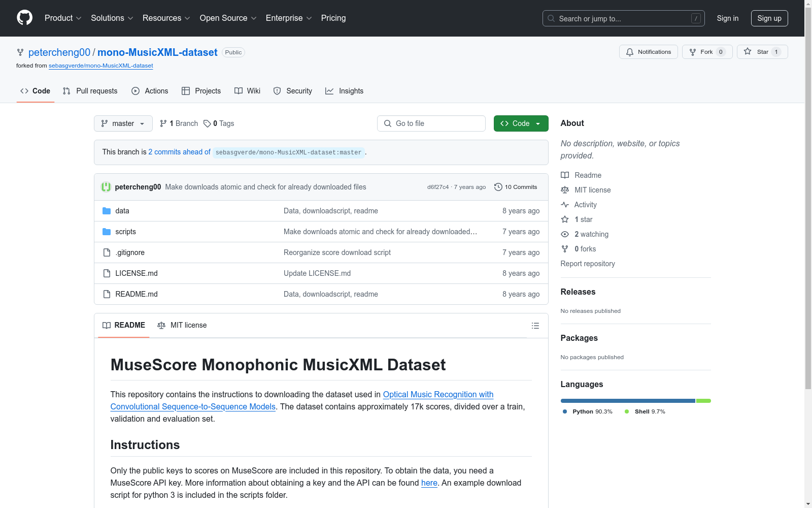Screen dimensions: 812x508
Task: Click the README.md file icon
Action: point(107,294)
